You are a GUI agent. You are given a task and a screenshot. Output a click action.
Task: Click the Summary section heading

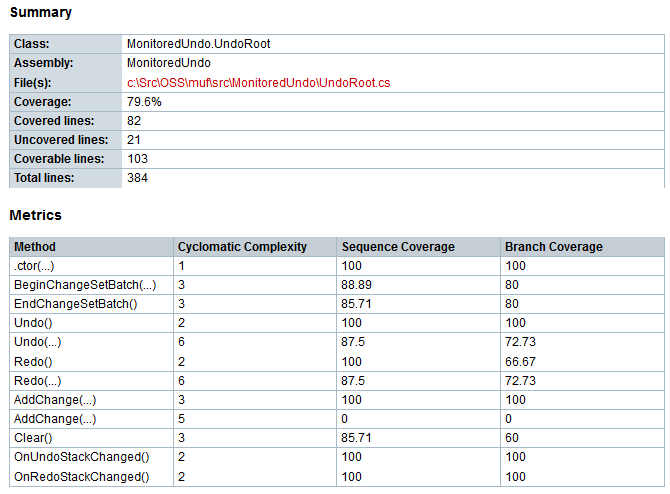(x=41, y=12)
